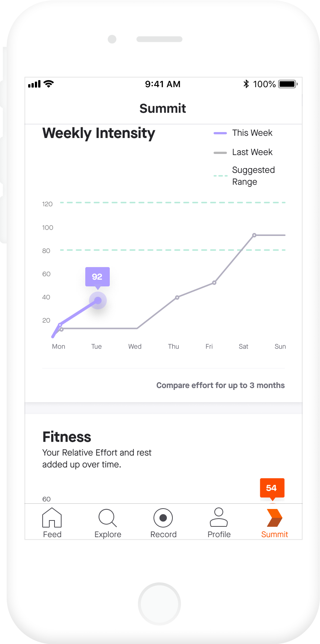Tap the Explore magnifier icon
The image size is (320, 644).
coord(108,518)
